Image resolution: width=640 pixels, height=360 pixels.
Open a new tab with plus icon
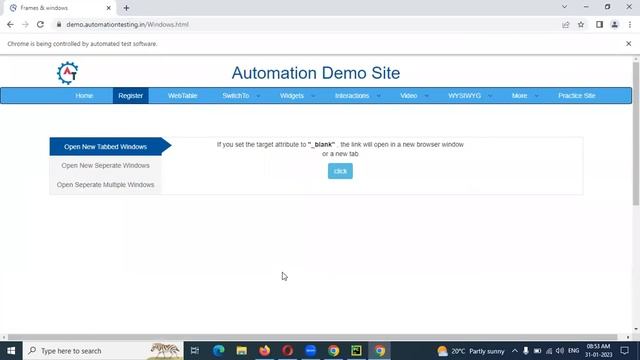click(126, 8)
